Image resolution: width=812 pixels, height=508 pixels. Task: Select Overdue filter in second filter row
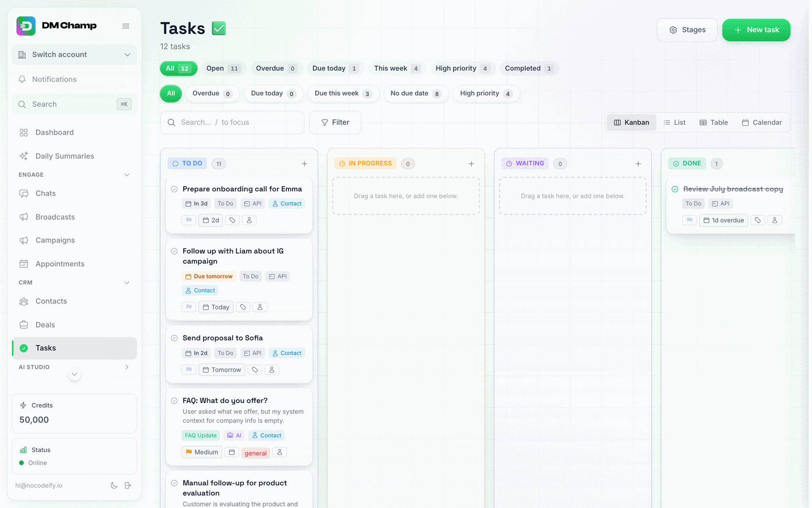(x=212, y=93)
